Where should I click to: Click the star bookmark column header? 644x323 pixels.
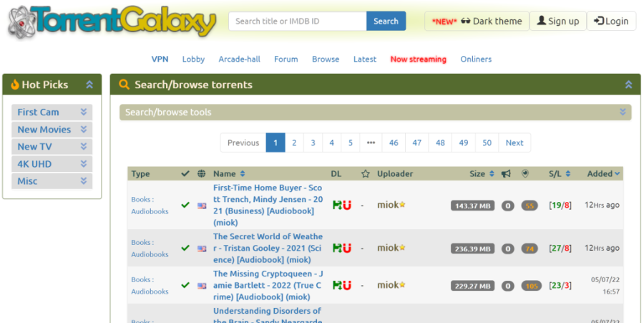pos(365,174)
